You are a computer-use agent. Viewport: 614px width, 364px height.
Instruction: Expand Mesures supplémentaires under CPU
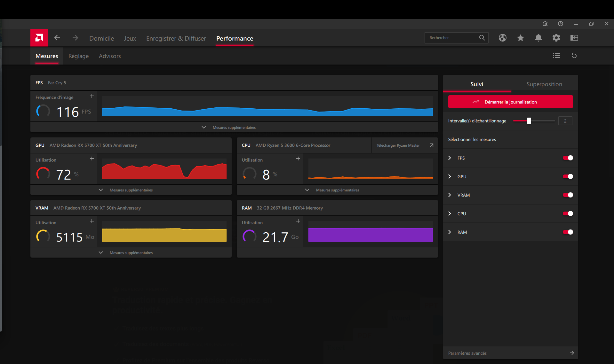(x=337, y=190)
